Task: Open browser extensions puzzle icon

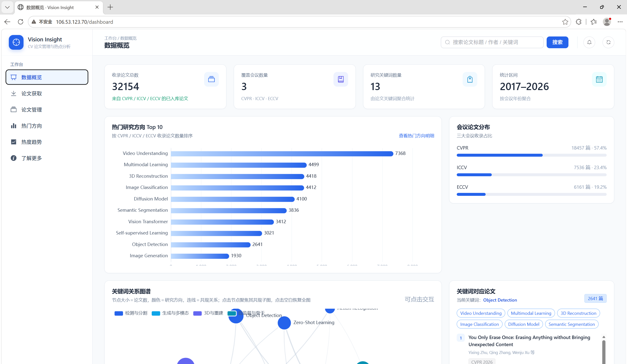Action: click(578, 22)
